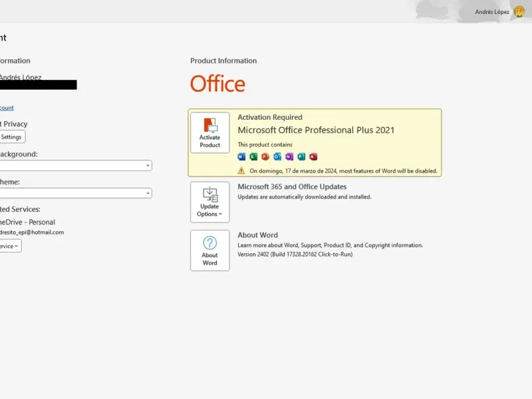Image resolution: width=532 pixels, height=399 pixels.
Task: Open the service dropdown button under OneDrive
Action: point(10,246)
